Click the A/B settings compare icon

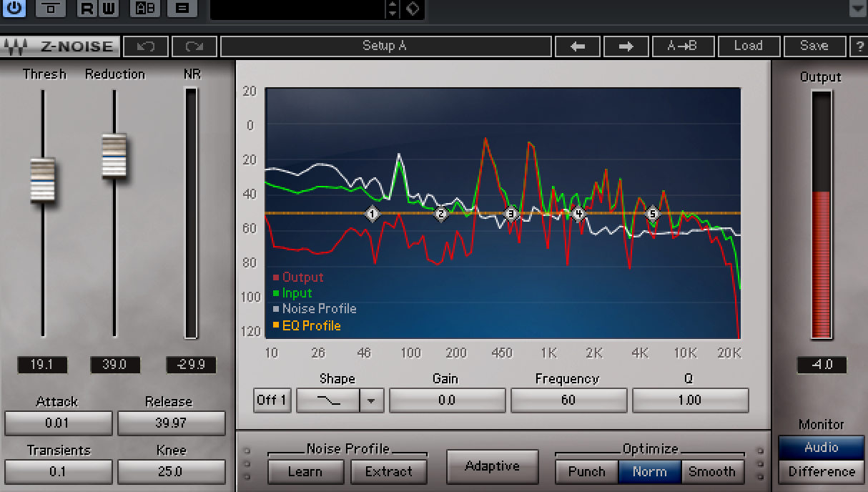tap(146, 9)
